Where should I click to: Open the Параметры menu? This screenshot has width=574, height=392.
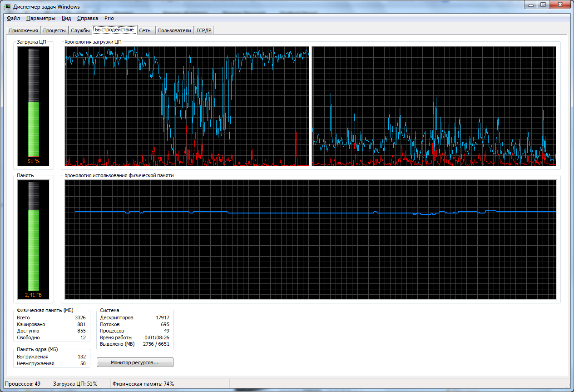click(41, 18)
